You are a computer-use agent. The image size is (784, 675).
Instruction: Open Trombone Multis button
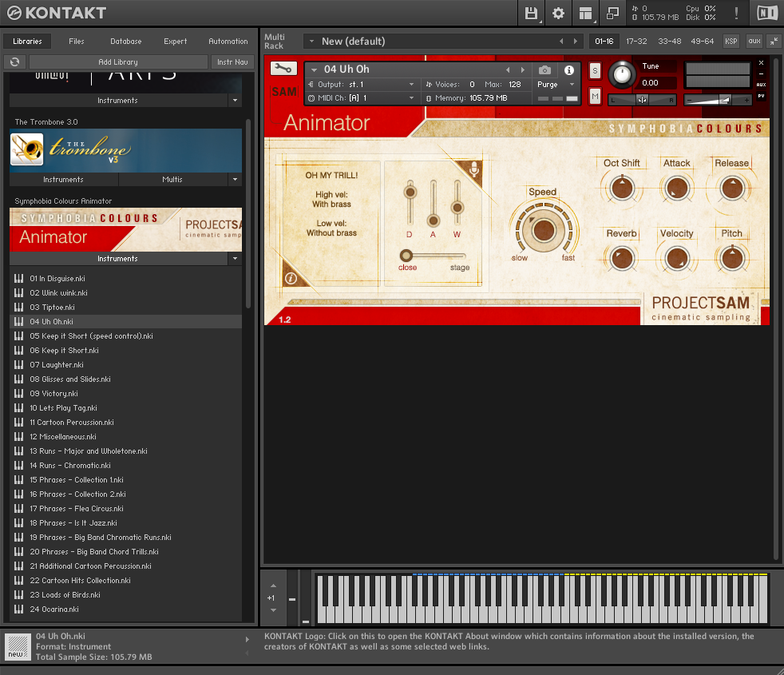pos(172,179)
